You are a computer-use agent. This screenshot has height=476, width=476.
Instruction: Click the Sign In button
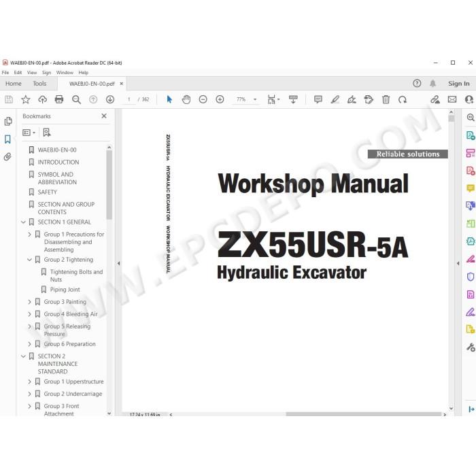459,84
